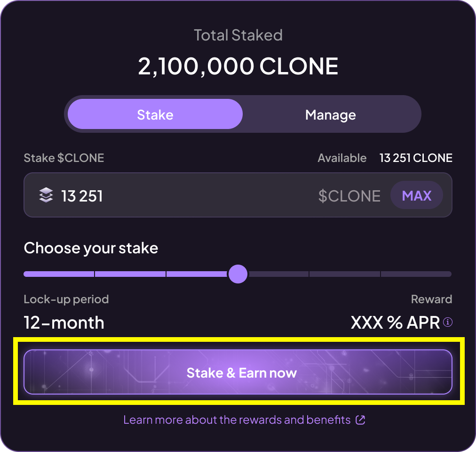Click the APR info icon
Screen dimensions: 476x452
click(448, 323)
